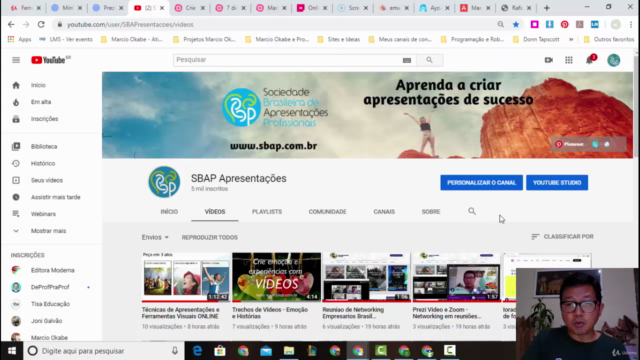Open File Explorer from the taskbar
The width and height of the screenshot is (640, 360).
[x=289, y=351]
